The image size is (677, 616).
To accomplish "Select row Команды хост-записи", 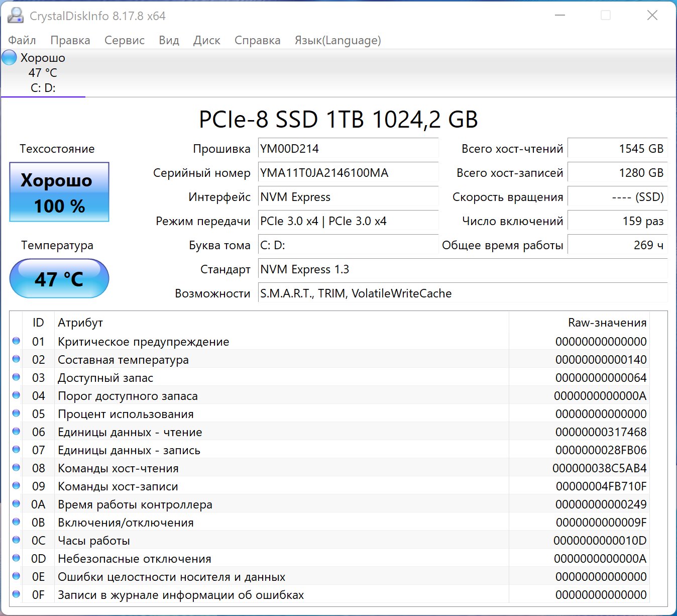I will pos(329,486).
